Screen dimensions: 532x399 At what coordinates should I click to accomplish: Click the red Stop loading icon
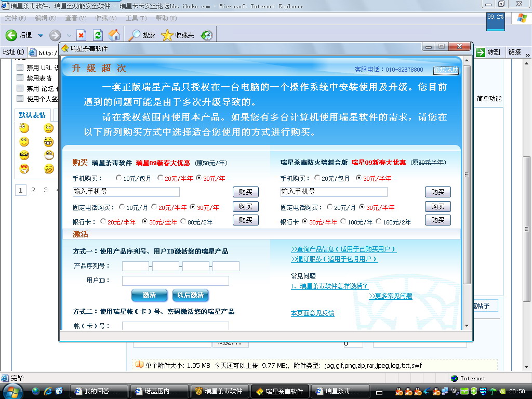[x=81, y=35]
